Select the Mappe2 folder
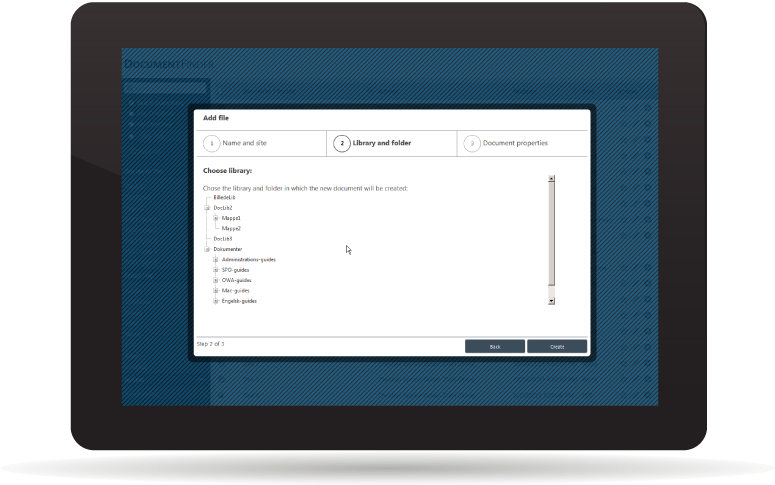The height and width of the screenshot is (485, 775). (x=231, y=229)
